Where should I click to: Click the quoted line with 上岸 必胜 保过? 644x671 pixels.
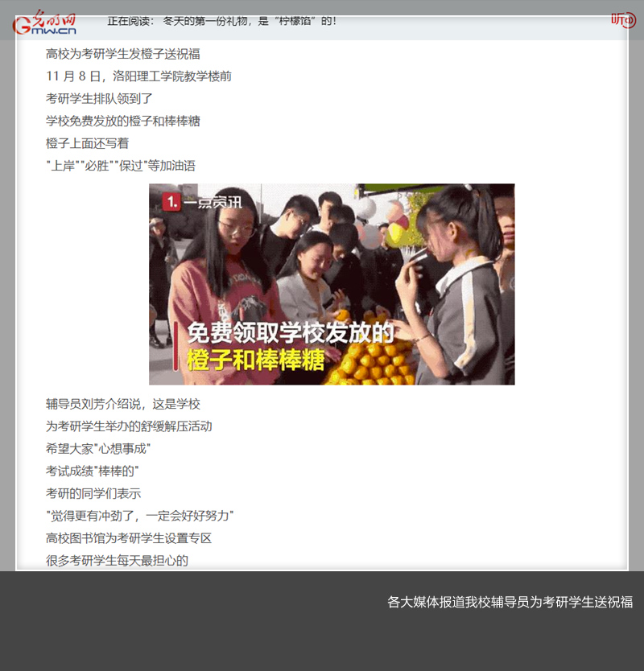[x=121, y=166]
